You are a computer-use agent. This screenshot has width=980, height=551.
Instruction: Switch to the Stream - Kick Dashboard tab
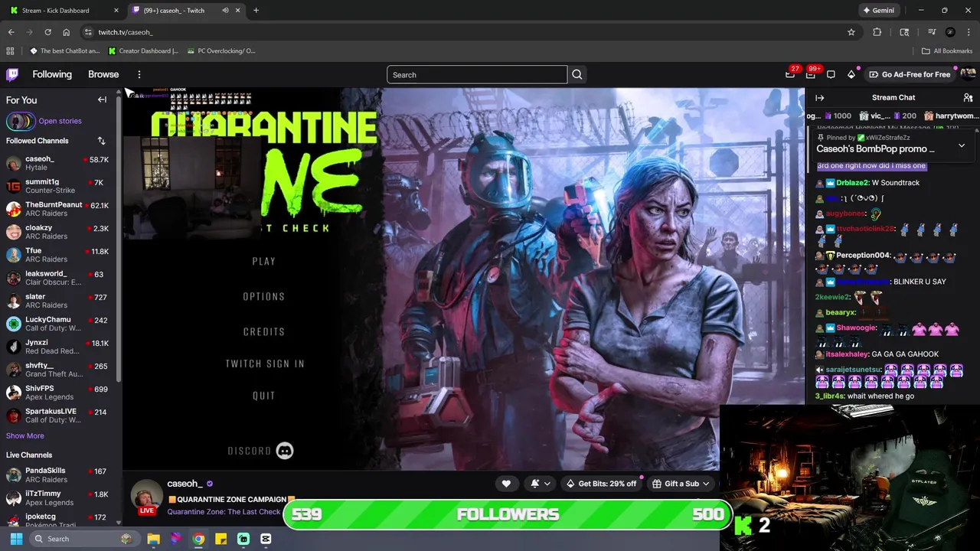tap(64, 11)
